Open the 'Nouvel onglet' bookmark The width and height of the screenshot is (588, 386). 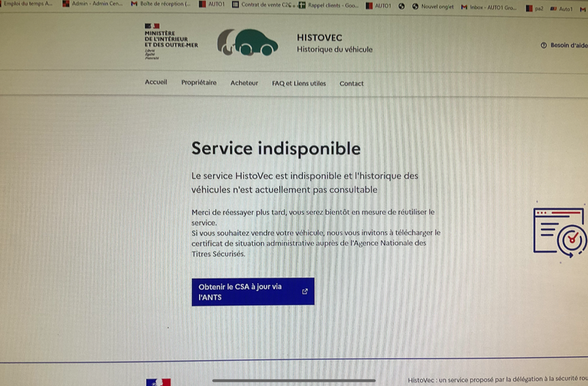click(433, 7)
